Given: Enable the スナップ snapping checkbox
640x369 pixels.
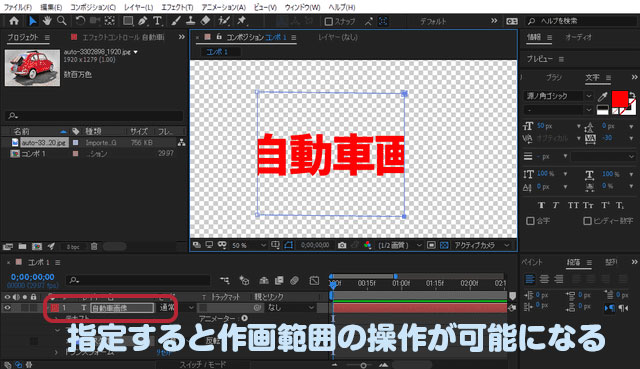Looking at the screenshot, I should click(x=328, y=21).
